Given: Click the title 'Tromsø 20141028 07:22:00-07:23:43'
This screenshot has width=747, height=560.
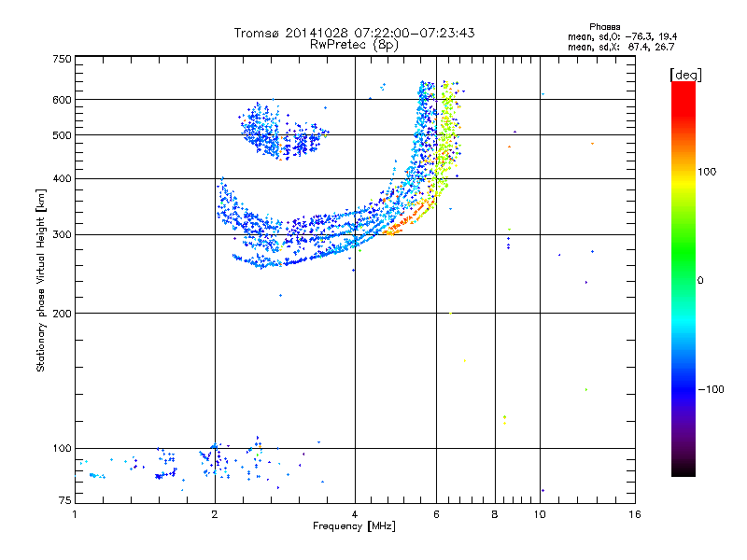Looking at the screenshot, I should 354,33.
